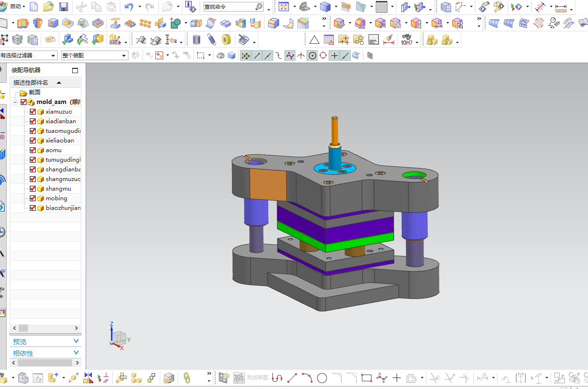Click the edit object display palette icon
This screenshot has width=588, height=389.
click(498, 7)
